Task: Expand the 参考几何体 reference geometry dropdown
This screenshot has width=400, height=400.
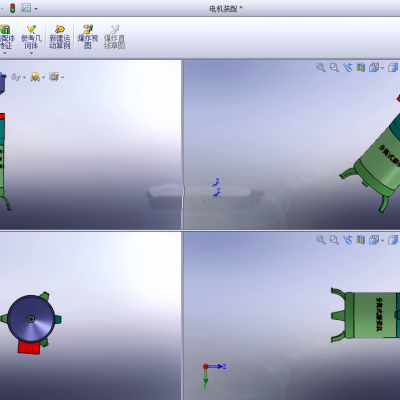Action: pos(31,53)
